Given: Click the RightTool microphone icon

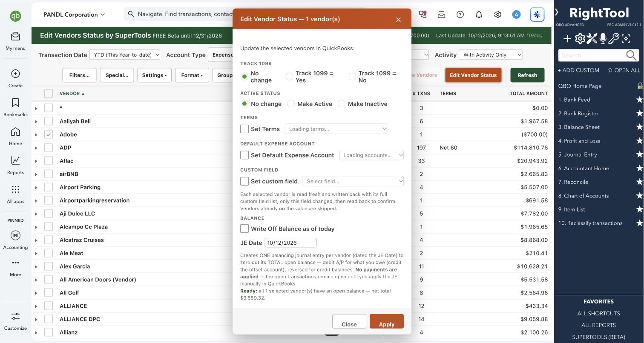Looking at the screenshot, I should pos(603,39).
